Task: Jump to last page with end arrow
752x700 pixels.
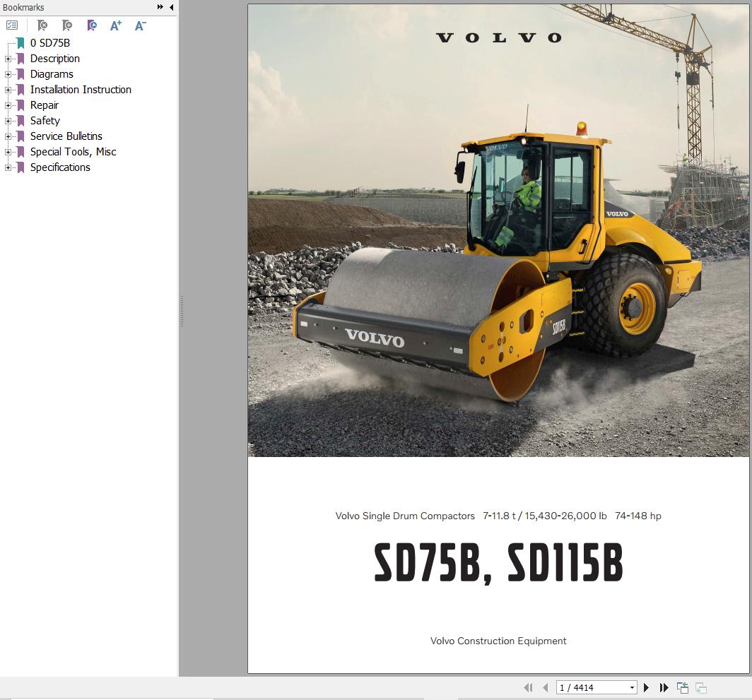Action: coord(663,687)
